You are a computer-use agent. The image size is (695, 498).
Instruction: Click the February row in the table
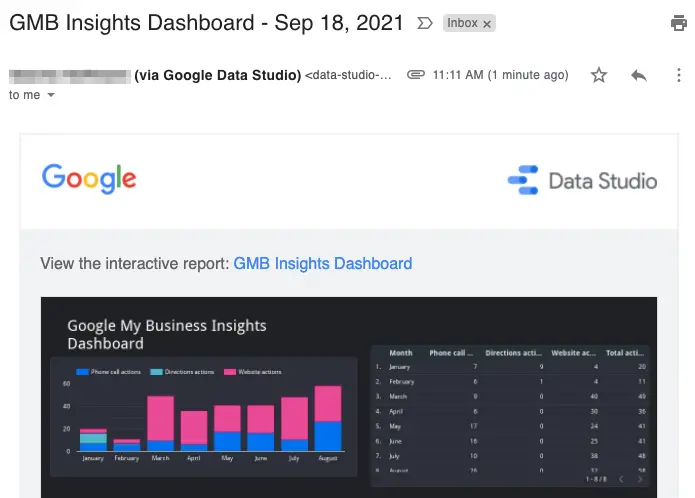[510, 381]
